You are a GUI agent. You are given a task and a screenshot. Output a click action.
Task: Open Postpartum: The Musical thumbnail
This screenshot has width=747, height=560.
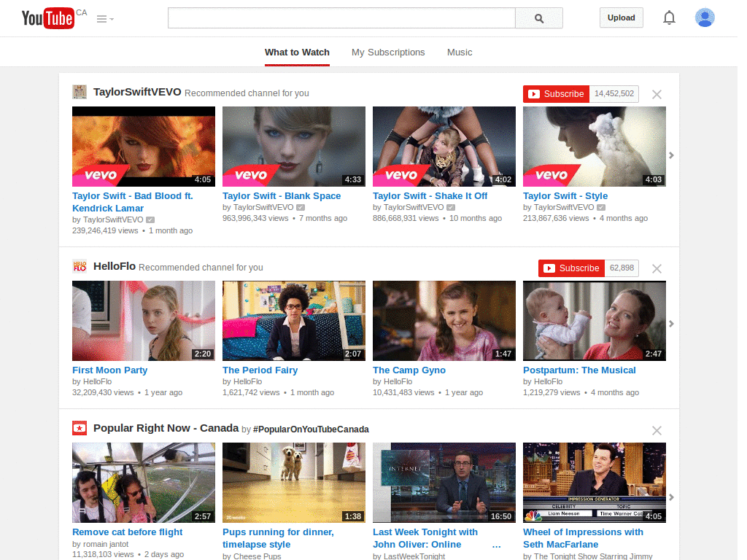[x=595, y=321]
